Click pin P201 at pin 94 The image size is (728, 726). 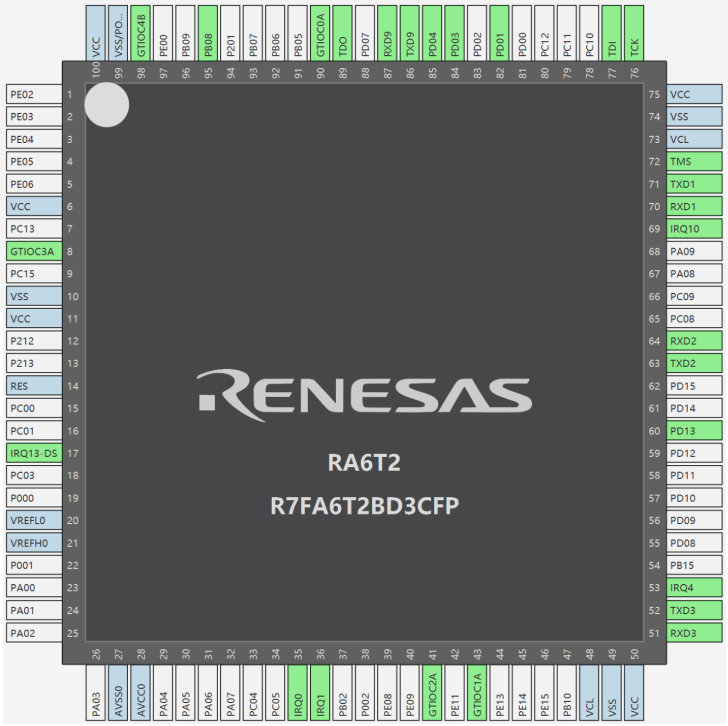tap(230, 33)
